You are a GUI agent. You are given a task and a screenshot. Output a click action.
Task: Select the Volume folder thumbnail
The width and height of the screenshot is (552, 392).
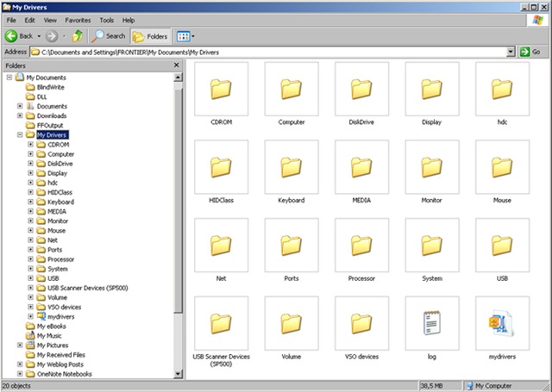pyautogui.click(x=292, y=323)
